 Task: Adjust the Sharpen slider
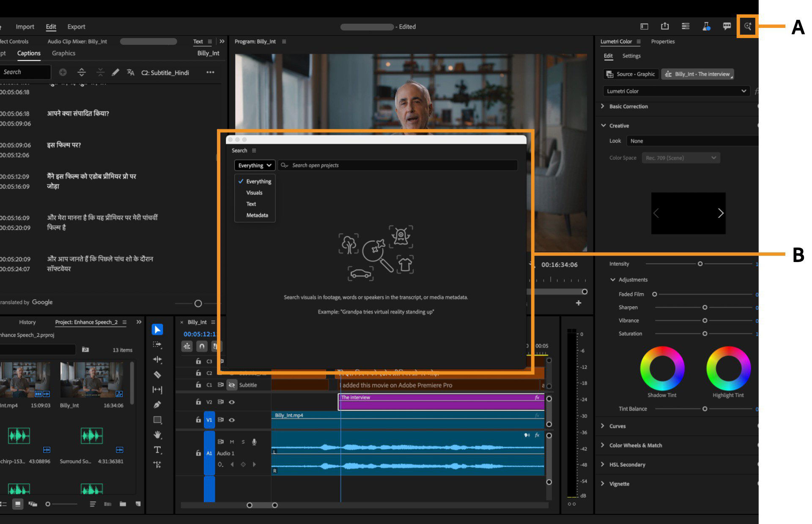(x=704, y=307)
